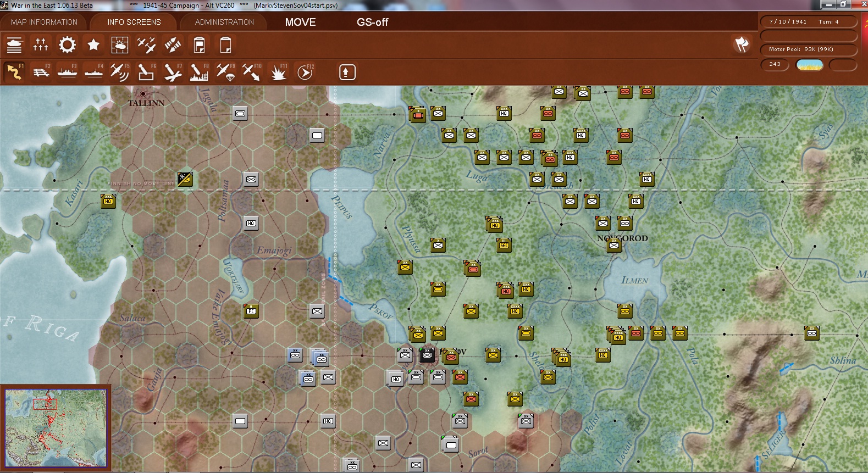The height and width of the screenshot is (473, 868).
Task: Open the air doctrine planes icon
Action: [146, 45]
